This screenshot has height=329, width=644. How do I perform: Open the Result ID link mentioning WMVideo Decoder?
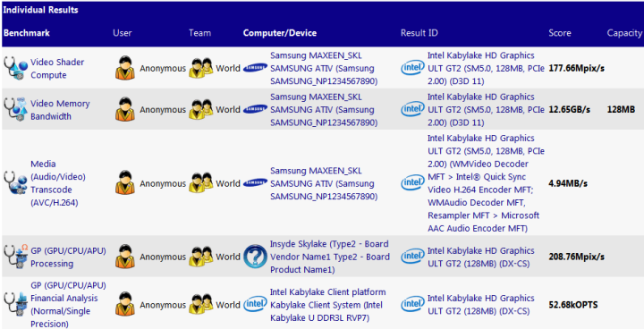coord(486,183)
